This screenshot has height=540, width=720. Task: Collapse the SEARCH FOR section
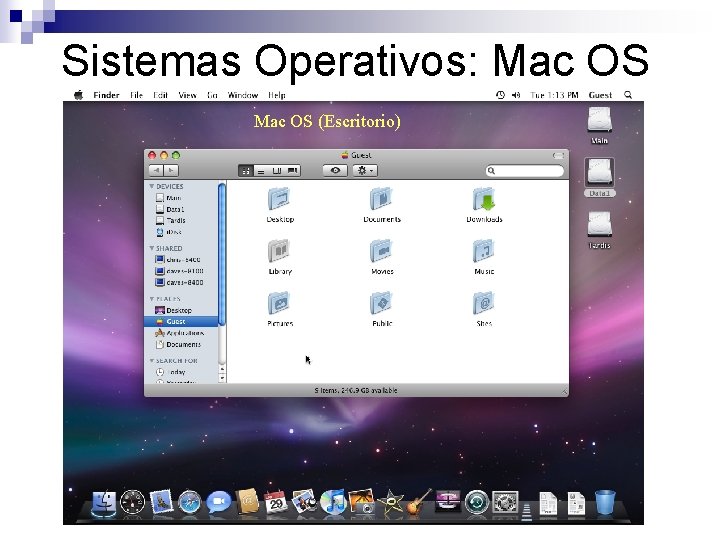point(152,361)
